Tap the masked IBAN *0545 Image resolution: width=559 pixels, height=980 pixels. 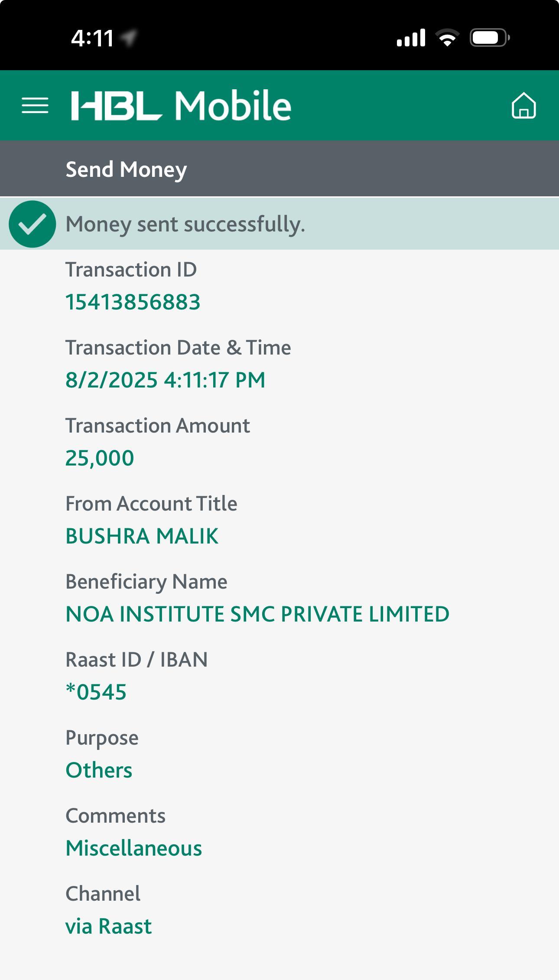(x=96, y=692)
